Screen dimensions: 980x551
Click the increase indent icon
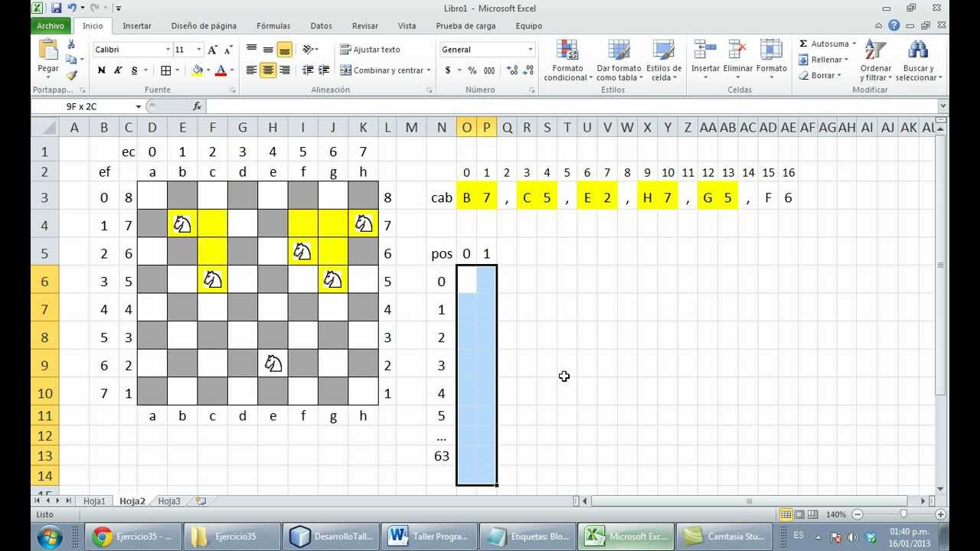pyautogui.click(x=325, y=70)
